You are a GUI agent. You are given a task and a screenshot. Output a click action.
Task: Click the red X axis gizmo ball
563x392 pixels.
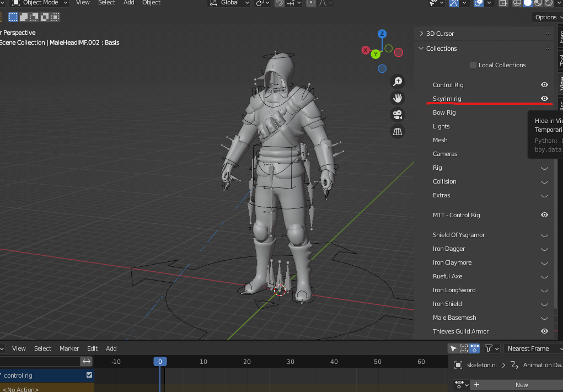pyautogui.click(x=365, y=50)
